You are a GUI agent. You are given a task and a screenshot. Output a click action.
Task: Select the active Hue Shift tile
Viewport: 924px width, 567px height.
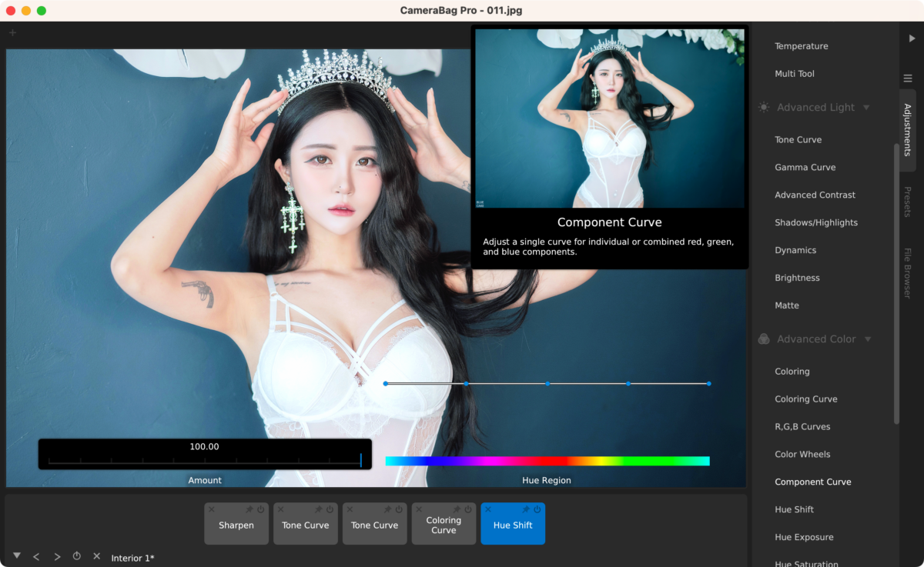click(x=513, y=524)
